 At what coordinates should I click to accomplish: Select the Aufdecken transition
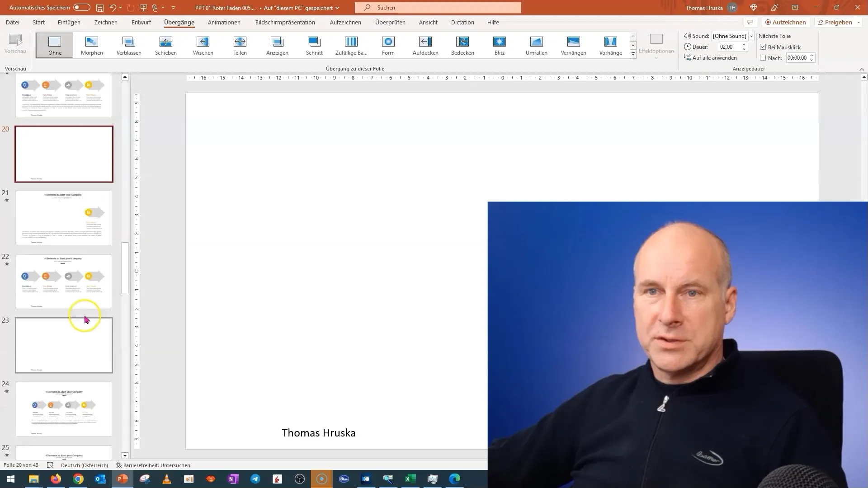[425, 45]
